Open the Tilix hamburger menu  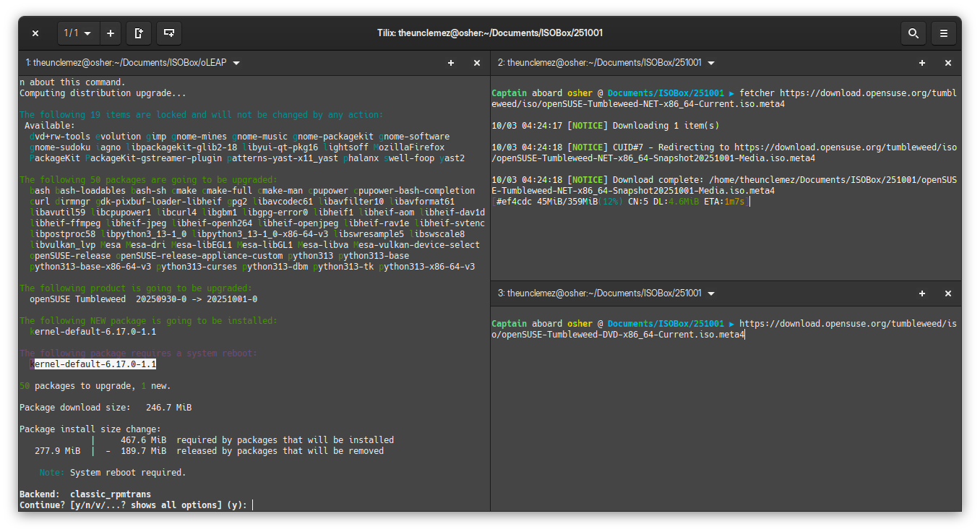click(x=944, y=33)
